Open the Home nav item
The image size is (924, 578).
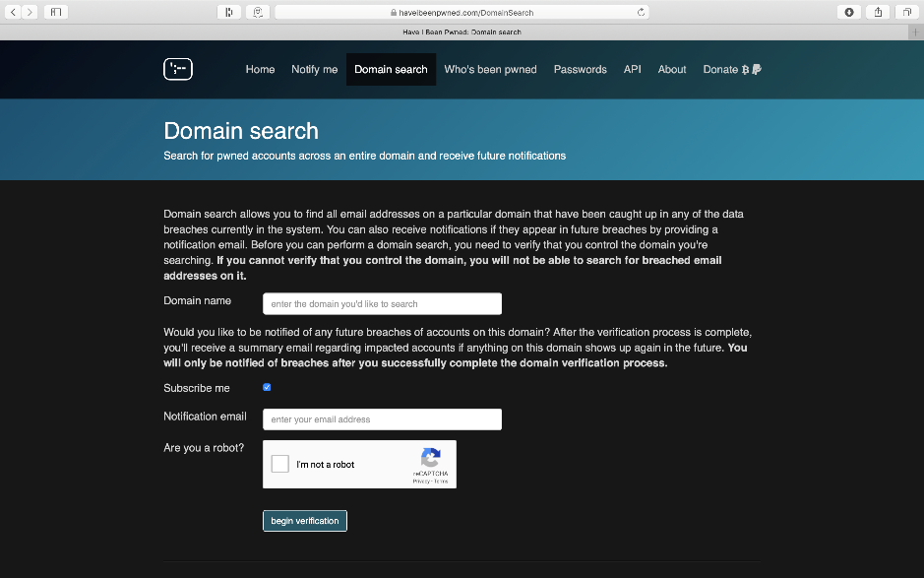click(x=260, y=70)
